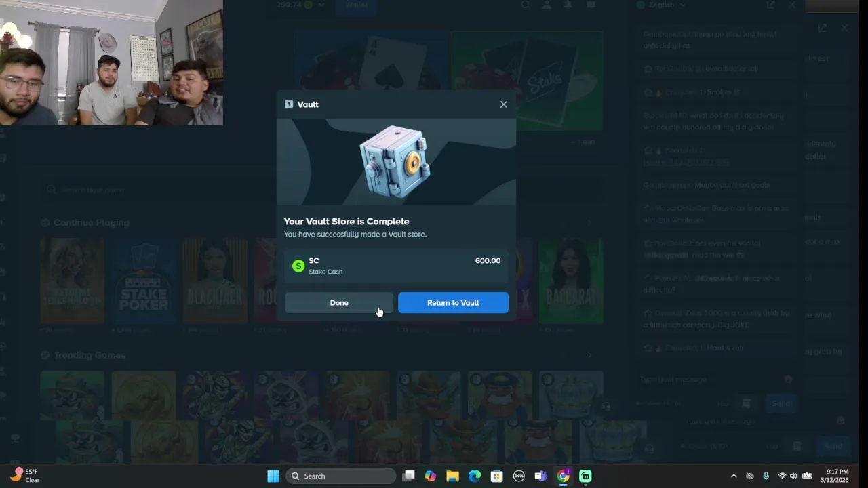Viewport: 868px width, 488px height.
Task: Click the vault safe illustration
Action: click(x=395, y=161)
